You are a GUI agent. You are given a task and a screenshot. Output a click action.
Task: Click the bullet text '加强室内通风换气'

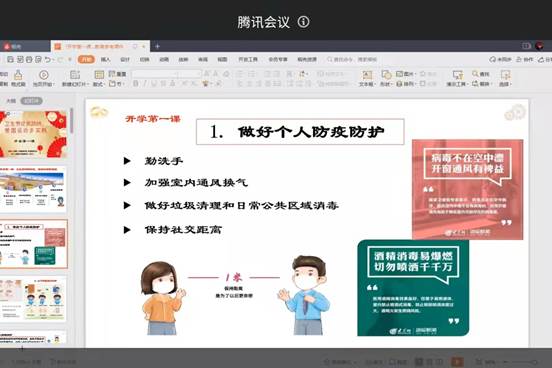(x=196, y=182)
